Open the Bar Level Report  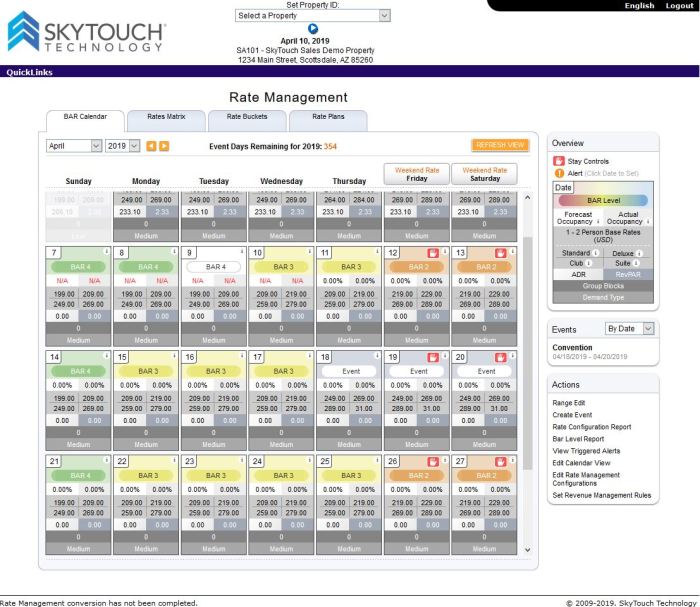578,439
